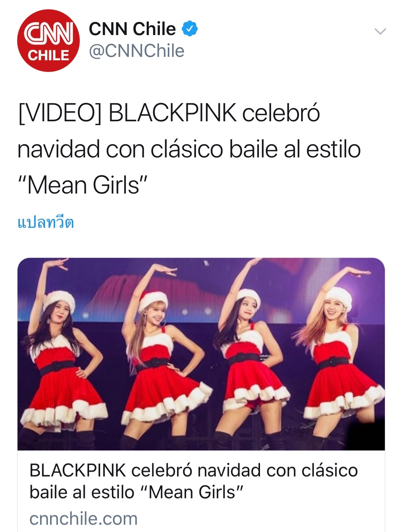Click the blue verified badge icon

(x=190, y=29)
